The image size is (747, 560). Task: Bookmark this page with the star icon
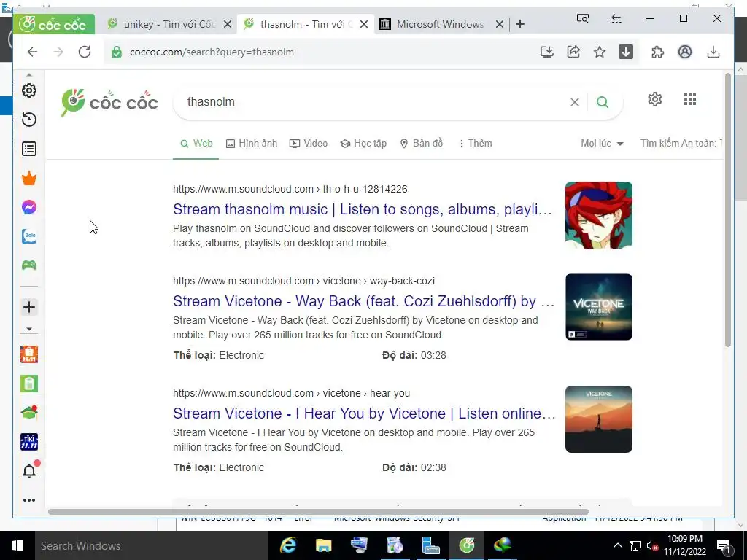(x=600, y=52)
